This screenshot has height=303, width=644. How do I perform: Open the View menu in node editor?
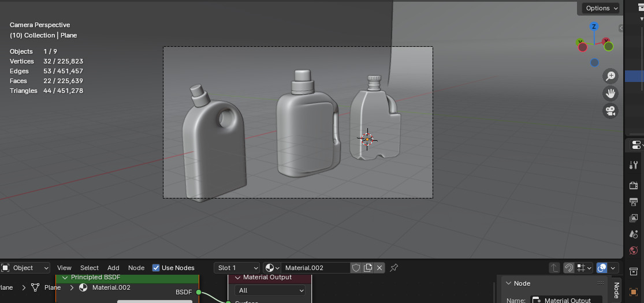(x=64, y=268)
